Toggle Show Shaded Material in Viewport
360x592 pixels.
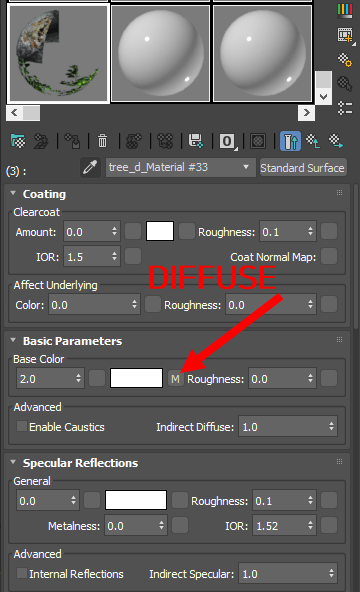coord(258,141)
